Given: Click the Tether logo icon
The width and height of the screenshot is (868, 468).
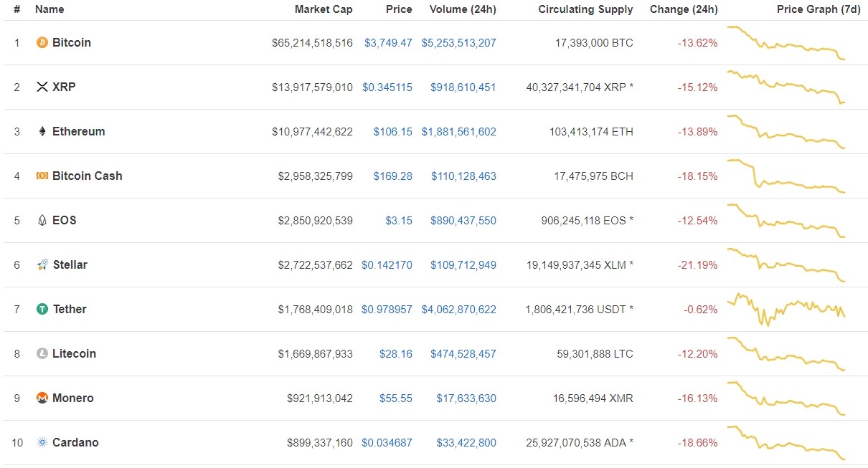Looking at the screenshot, I should point(42,310).
